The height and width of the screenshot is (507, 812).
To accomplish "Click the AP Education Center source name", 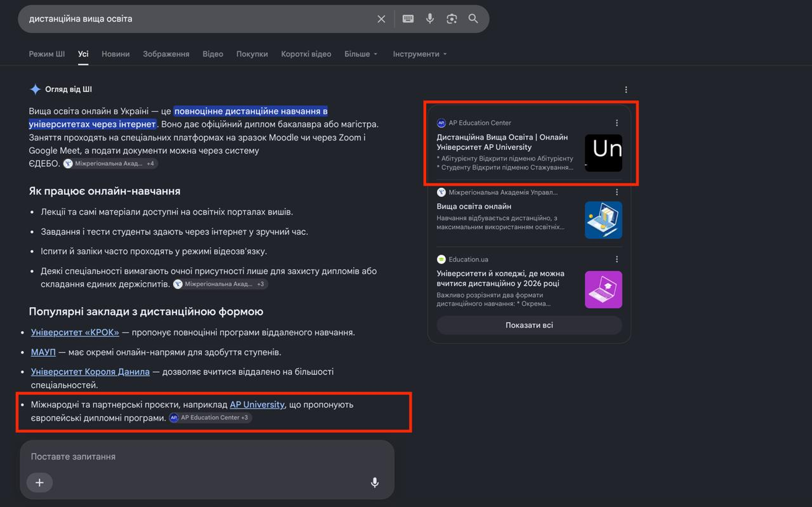I will click(x=480, y=123).
